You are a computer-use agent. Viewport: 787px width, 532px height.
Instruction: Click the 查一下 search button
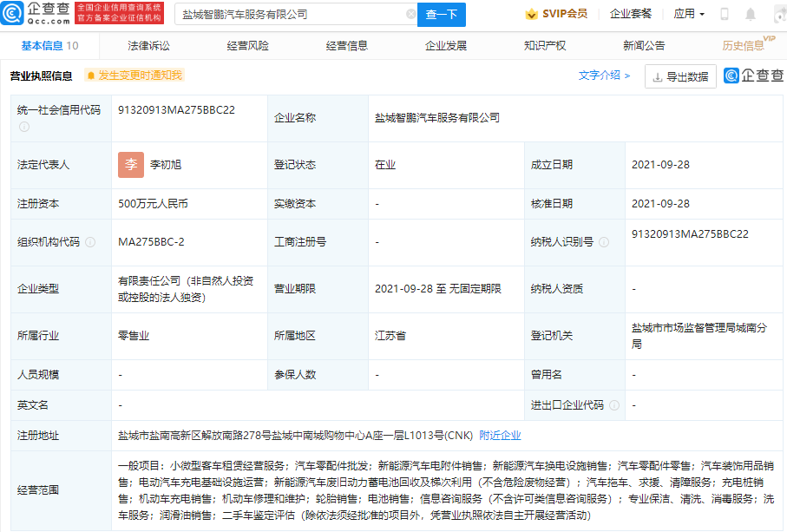coord(441,15)
